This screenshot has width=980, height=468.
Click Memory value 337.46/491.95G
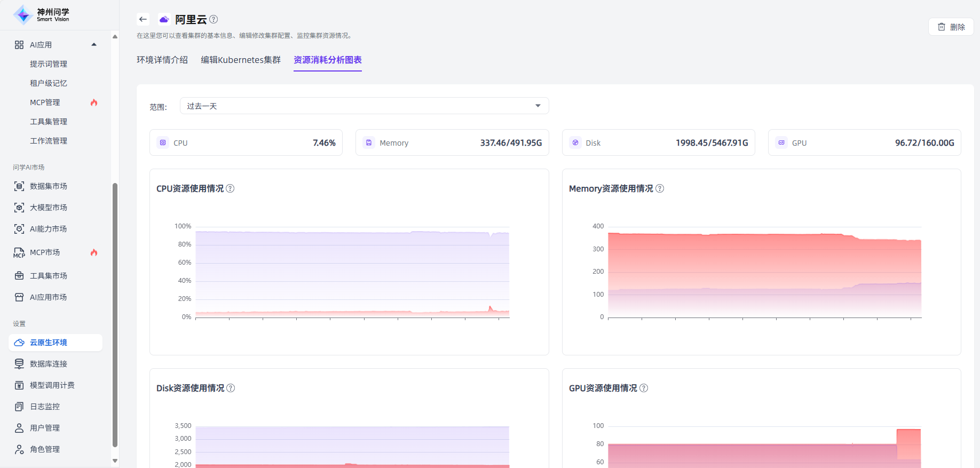click(511, 143)
